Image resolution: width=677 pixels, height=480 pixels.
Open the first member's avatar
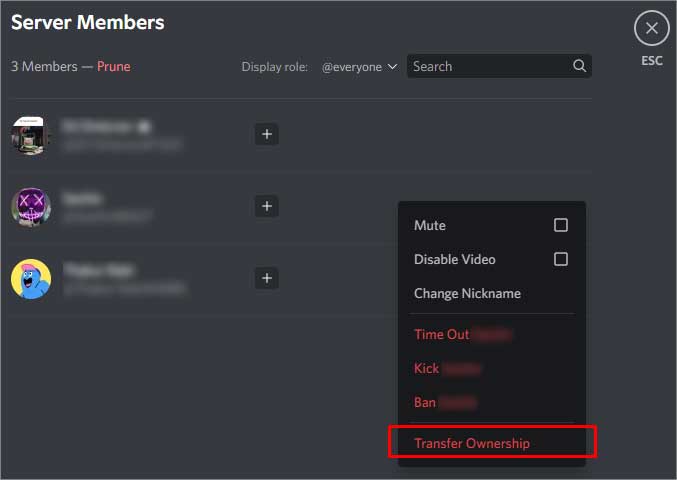[x=31, y=135]
